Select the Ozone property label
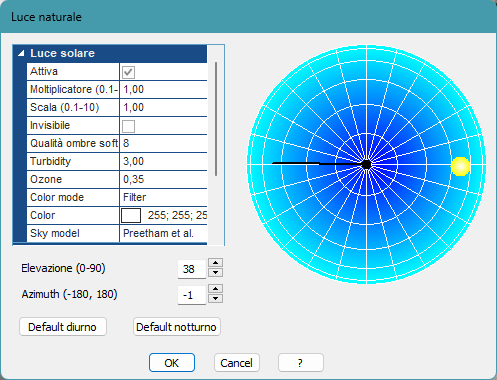This screenshot has width=497, height=380. pos(46,179)
